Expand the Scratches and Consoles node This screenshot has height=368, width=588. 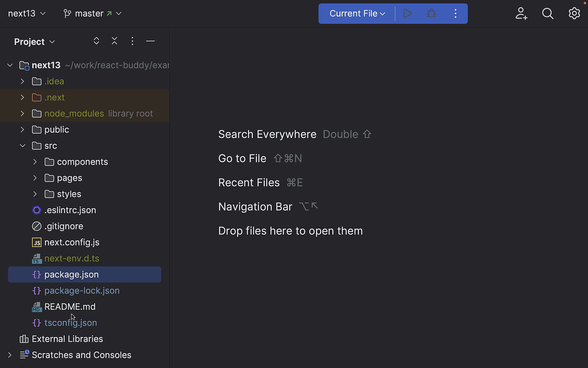tap(9, 355)
